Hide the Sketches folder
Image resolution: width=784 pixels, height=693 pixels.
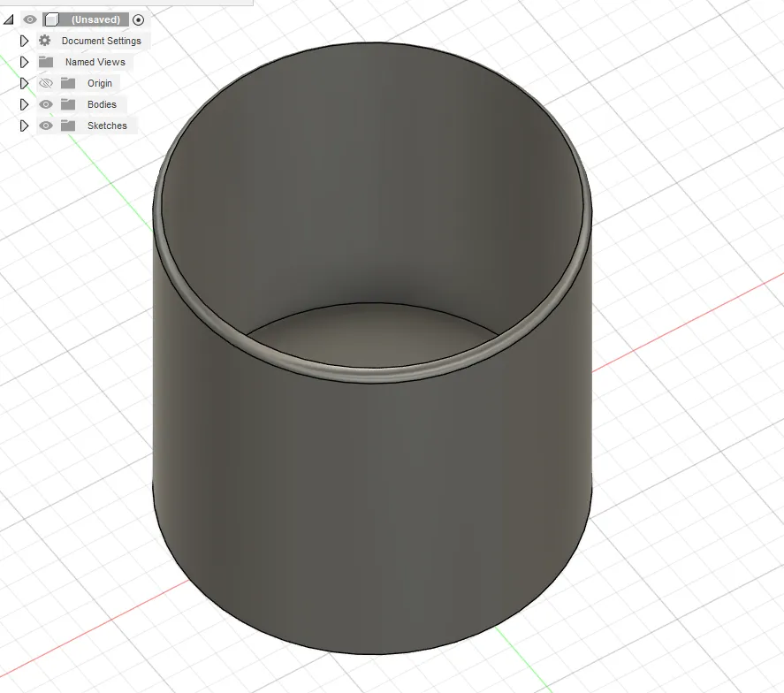[45, 126]
